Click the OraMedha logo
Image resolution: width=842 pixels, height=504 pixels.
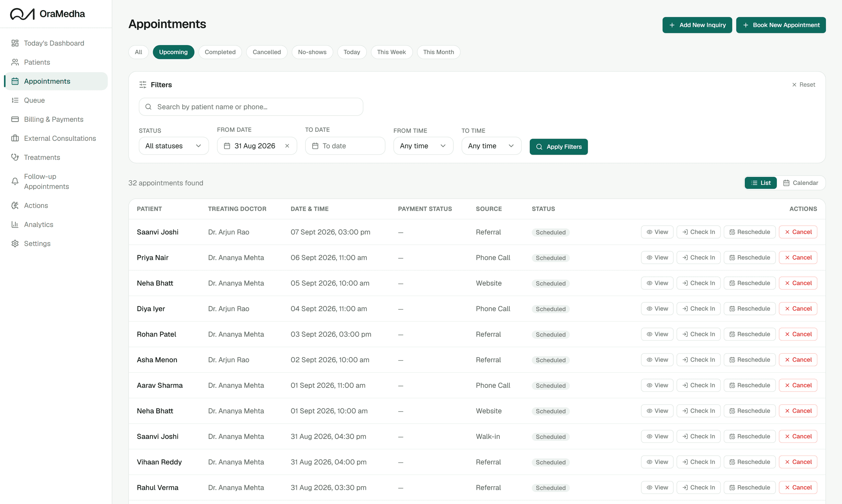pyautogui.click(x=47, y=14)
